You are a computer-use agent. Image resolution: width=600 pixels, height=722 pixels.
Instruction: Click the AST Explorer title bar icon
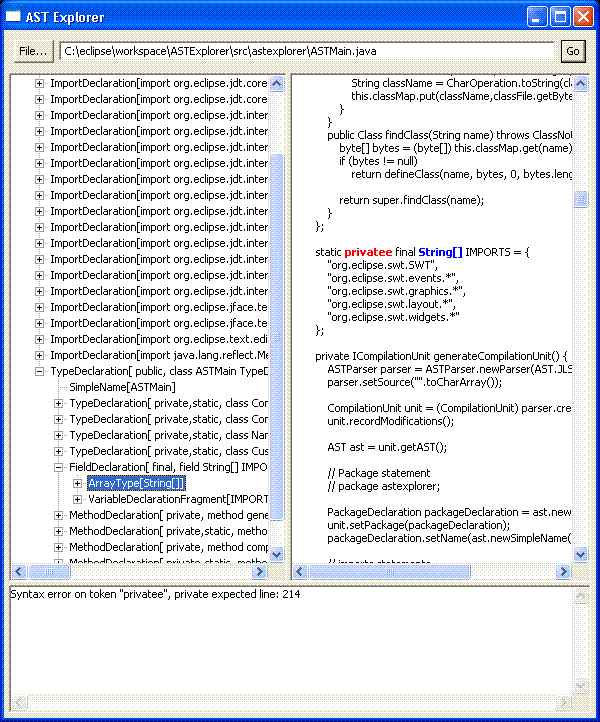[13, 17]
